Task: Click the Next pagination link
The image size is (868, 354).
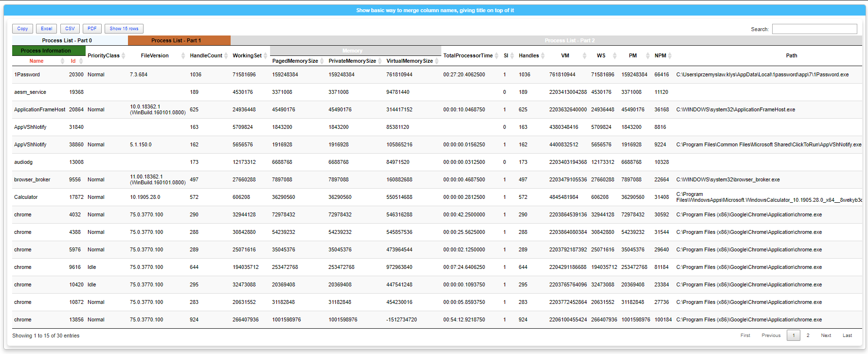Action: coord(826,336)
